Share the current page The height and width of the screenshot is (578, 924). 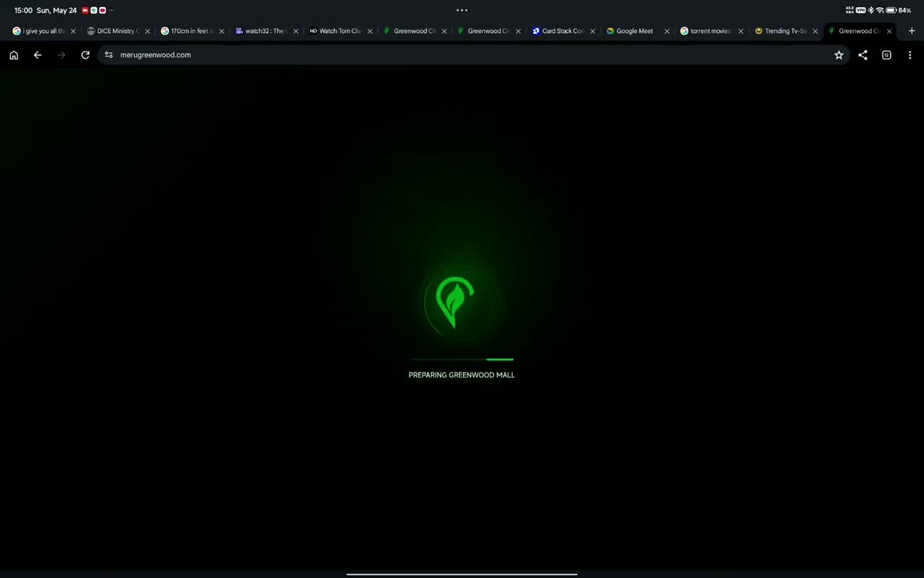(x=863, y=55)
